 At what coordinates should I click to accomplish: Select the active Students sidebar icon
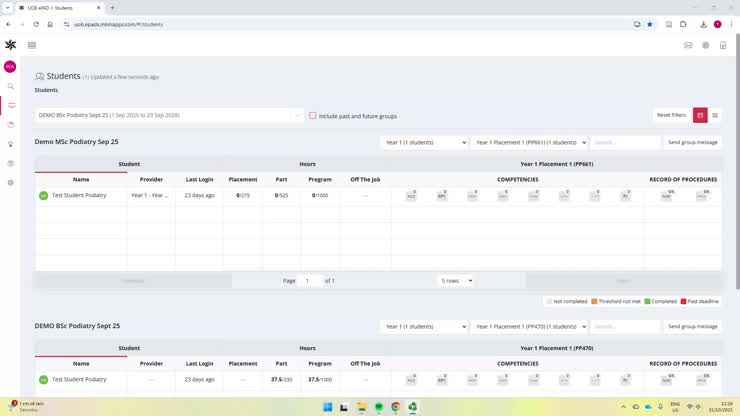click(11, 105)
